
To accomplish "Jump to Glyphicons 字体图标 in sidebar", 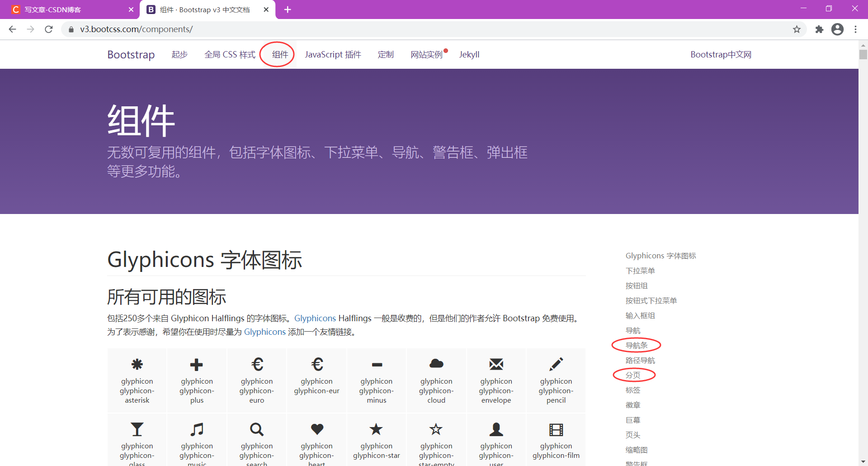I will point(660,256).
